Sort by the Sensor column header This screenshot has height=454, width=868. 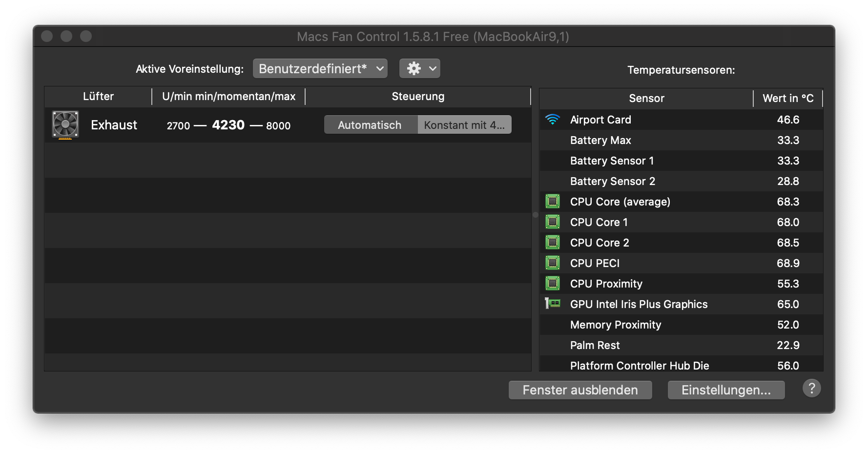(646, 99)
